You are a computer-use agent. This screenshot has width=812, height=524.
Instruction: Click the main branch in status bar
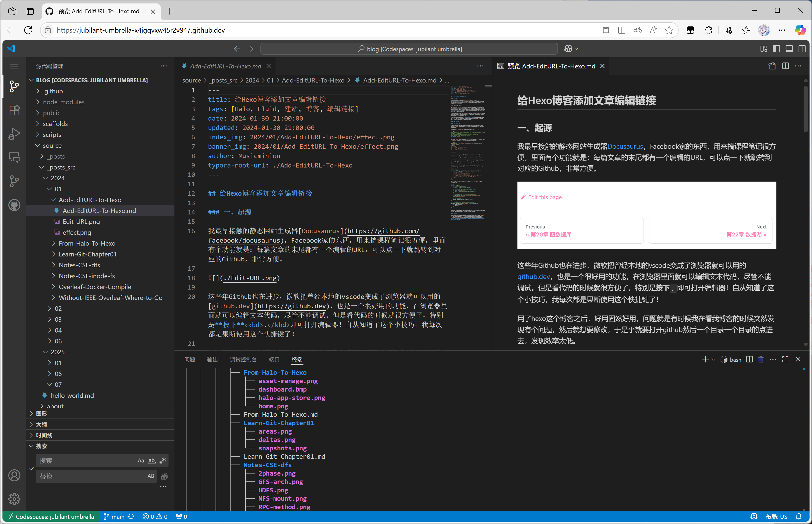[114, 517]
